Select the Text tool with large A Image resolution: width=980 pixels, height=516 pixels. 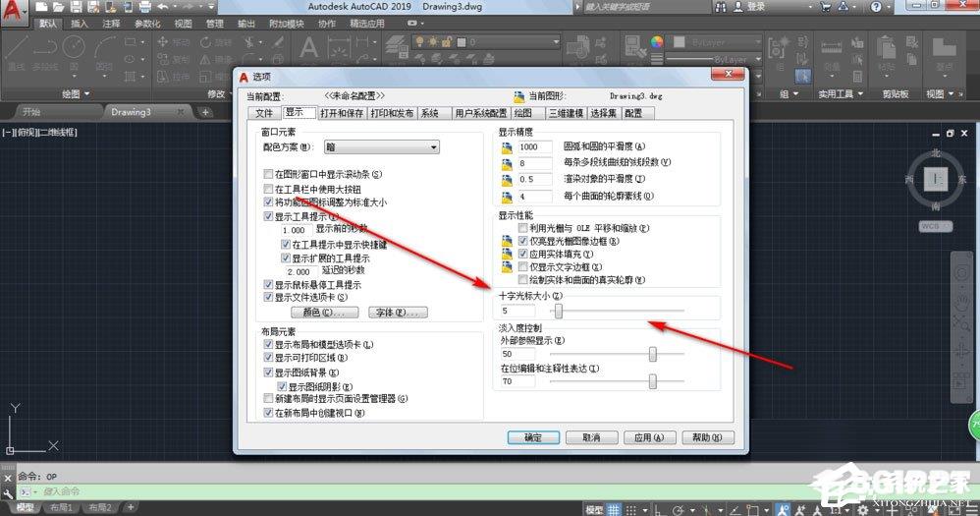pos(308,49)
